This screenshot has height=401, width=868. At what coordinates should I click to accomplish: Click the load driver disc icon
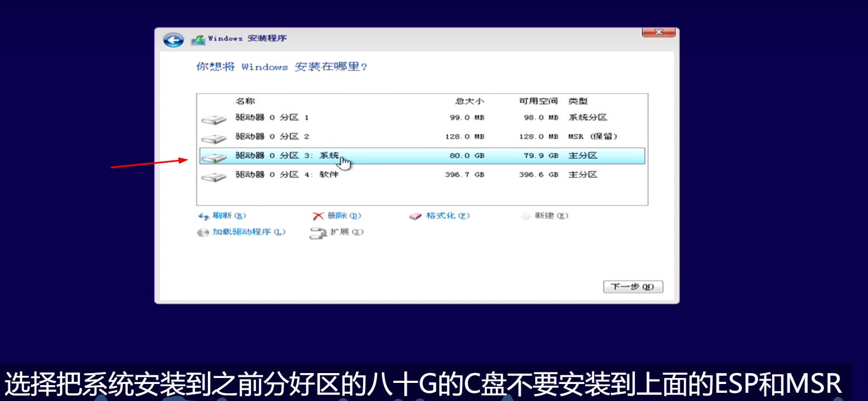(x=203, y=233)
